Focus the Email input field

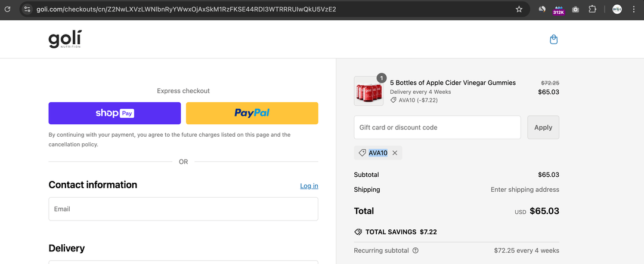[183, 209]
